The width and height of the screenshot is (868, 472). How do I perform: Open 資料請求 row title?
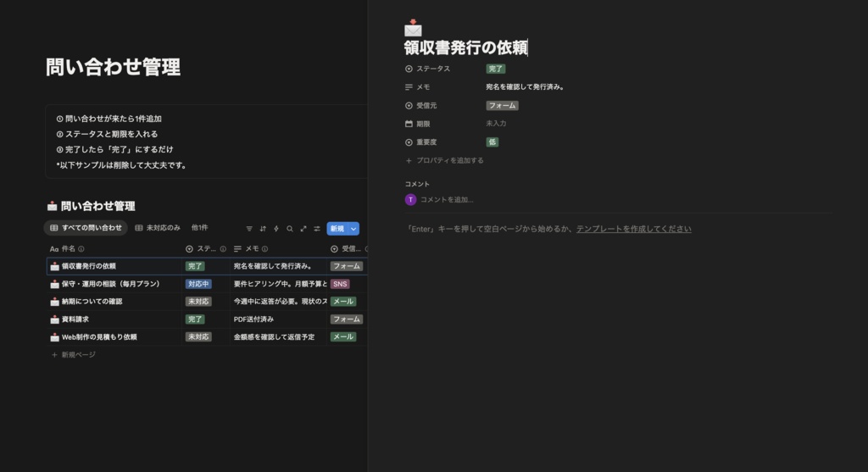pyautogui.click(x=75, y=319)
